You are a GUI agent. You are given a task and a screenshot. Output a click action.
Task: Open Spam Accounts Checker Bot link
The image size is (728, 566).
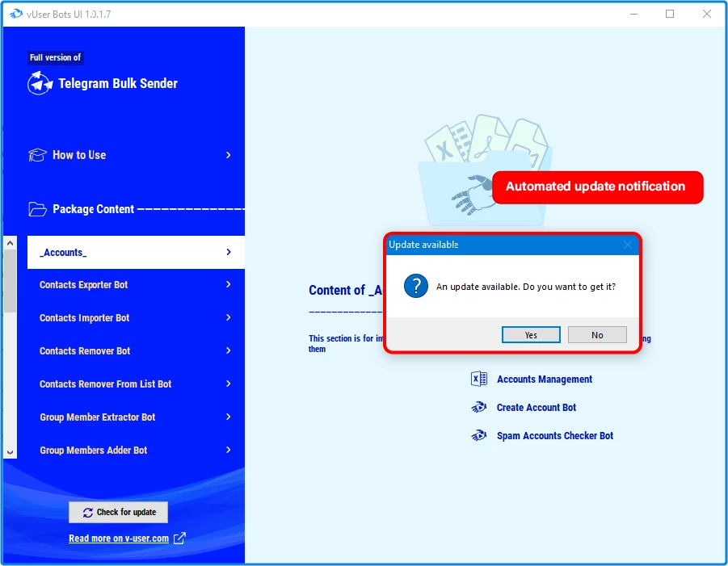coord(555,436)
